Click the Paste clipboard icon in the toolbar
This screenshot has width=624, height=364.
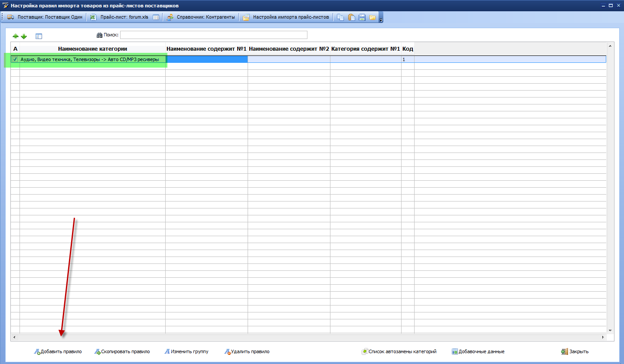click(x=352, y=17)
